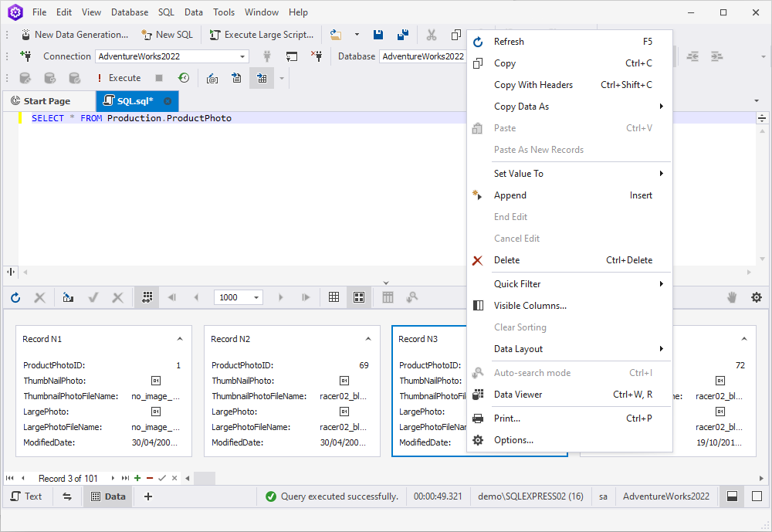Close the SQL.sql tab
This screenshot has height=532, width=772.
(x=168, y=101)
